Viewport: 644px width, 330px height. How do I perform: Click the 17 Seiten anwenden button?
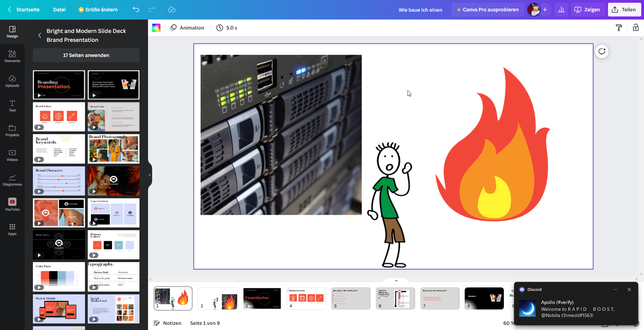86,55
